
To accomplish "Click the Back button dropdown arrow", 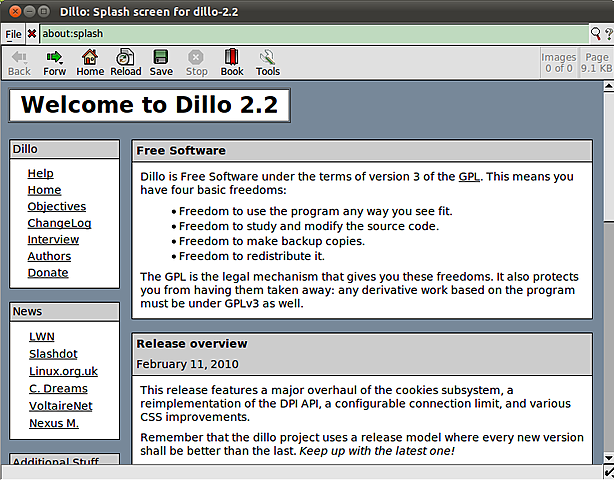I will point(25,63).
